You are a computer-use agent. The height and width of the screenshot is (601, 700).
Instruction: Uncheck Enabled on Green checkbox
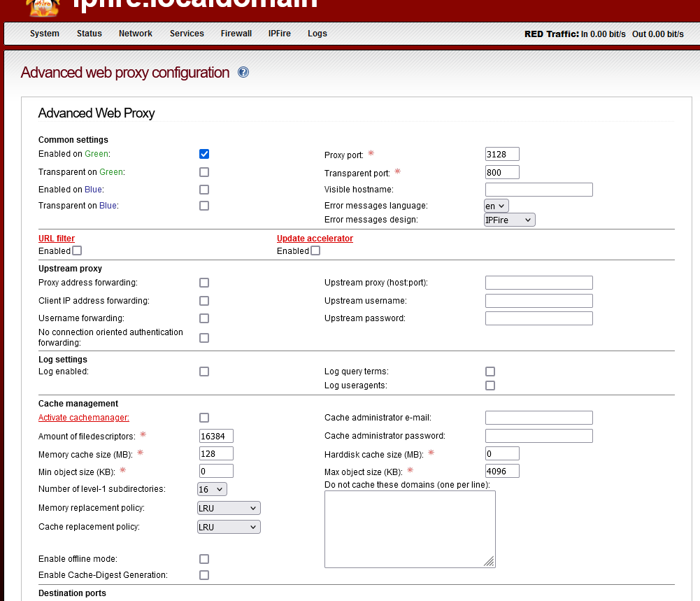(x=204, y=154)
